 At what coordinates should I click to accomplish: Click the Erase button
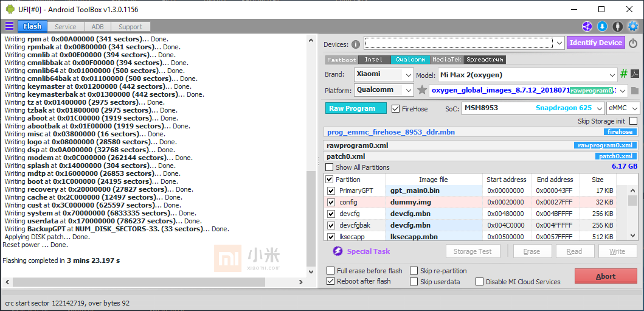[532, 251]
